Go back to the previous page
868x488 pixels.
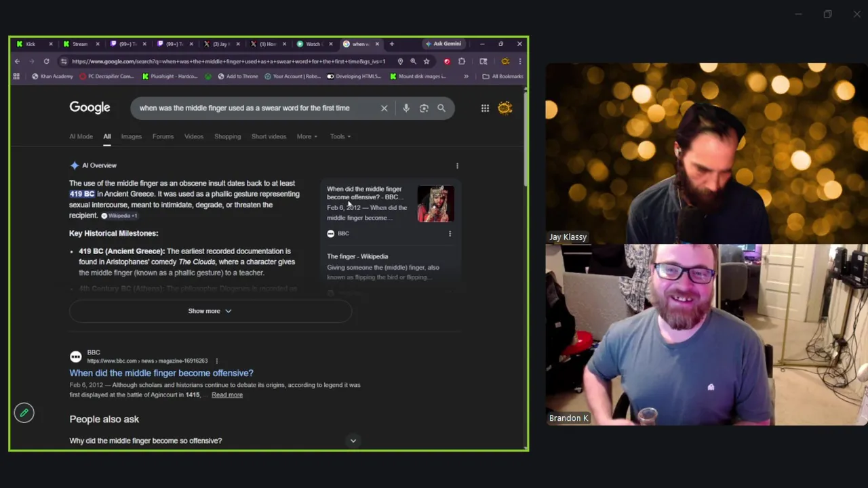pos(17,62)
